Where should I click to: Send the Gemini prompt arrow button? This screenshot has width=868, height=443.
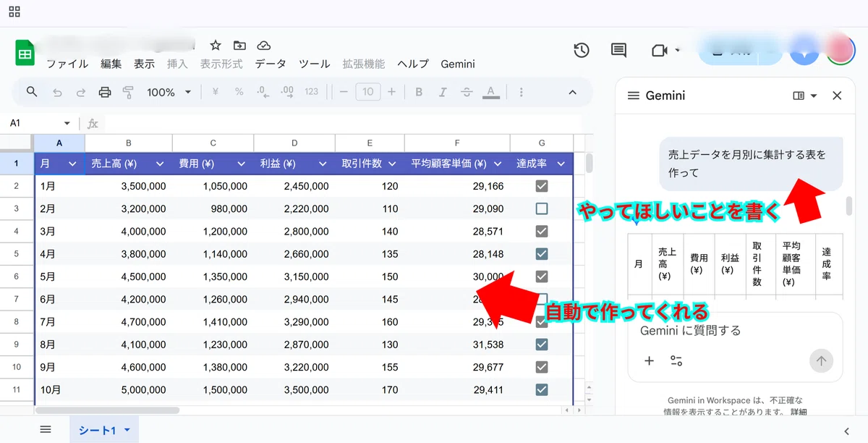(x=821, y=360)
